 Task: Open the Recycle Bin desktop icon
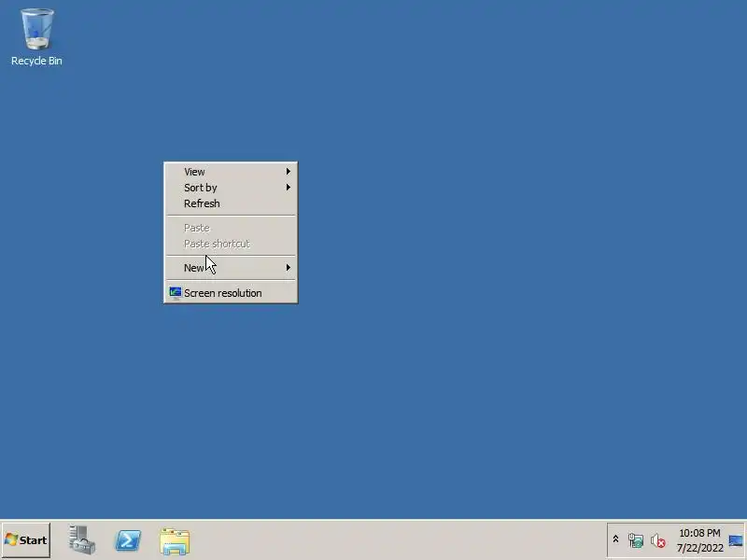click(x=36, y=37)
